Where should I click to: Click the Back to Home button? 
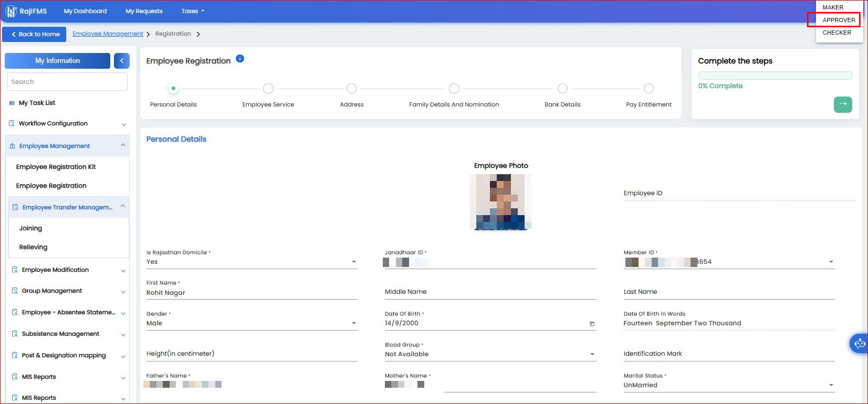point(35,34)
